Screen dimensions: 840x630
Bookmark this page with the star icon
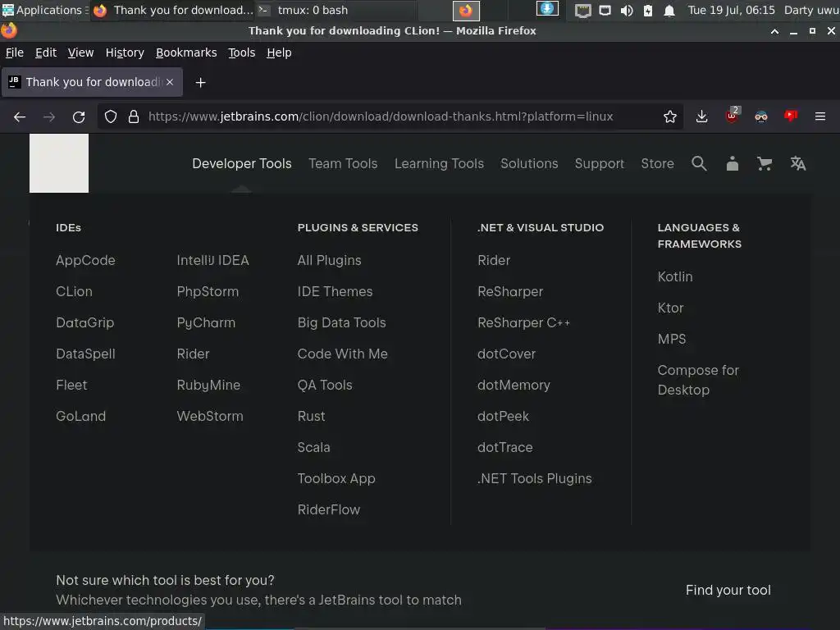(669, 116)
